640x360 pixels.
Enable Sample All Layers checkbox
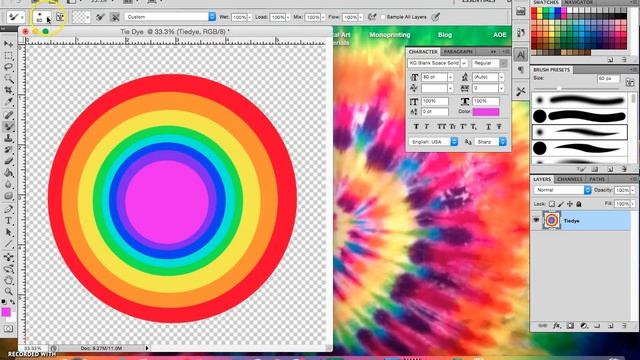(383, 17)
